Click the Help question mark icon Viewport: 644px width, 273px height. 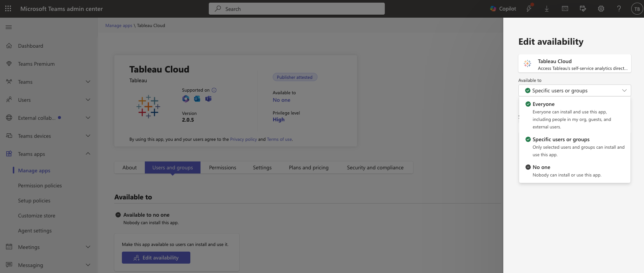click(619, 9)
